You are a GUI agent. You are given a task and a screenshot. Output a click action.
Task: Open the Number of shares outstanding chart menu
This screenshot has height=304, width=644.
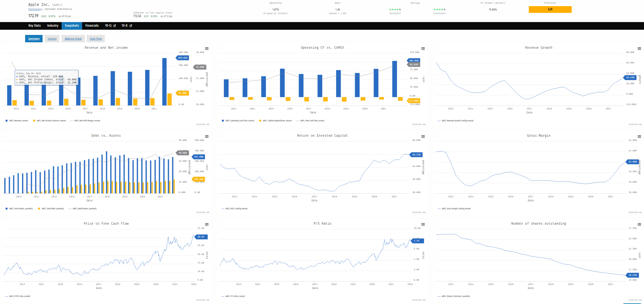(x=639, y=225)
